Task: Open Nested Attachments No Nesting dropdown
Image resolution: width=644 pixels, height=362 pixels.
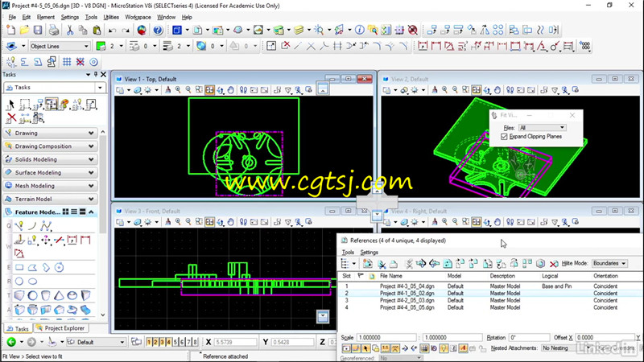Action: [x=566, y=348]
